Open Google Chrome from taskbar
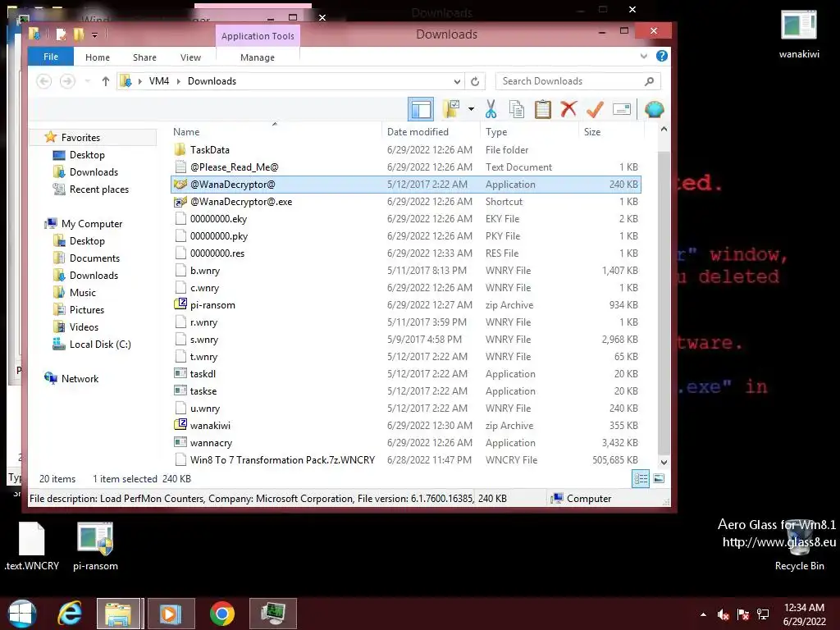The width and height of the screenshot is (840, 630). tap(221, 614)
